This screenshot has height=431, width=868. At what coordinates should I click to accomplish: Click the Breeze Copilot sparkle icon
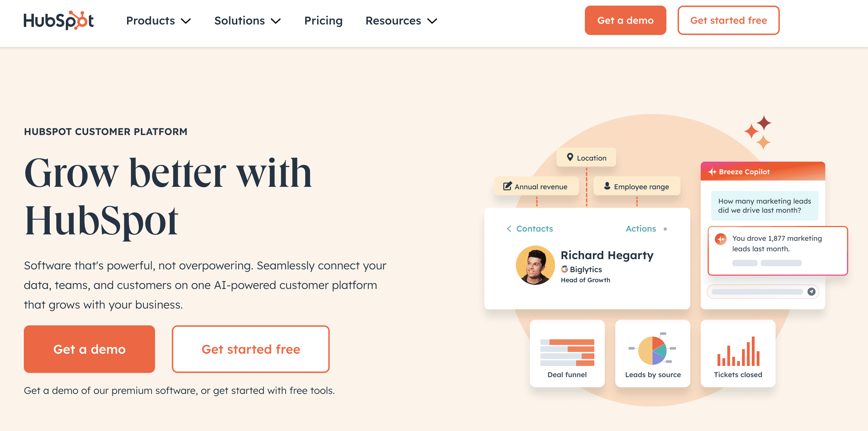712,172
